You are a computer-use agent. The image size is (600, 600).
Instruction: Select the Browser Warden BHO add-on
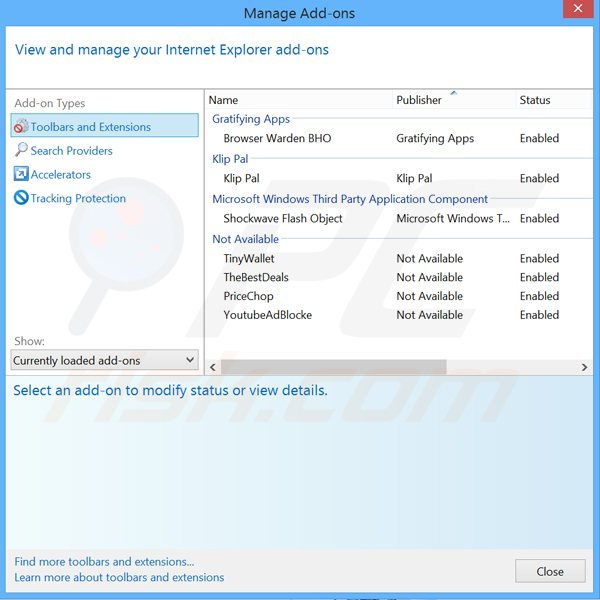[x=277, y=139]
